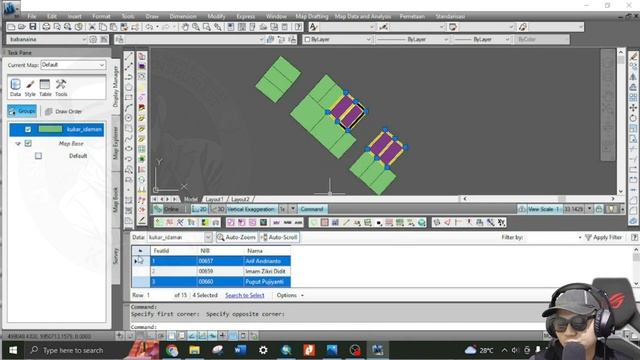The width and height of the screenshot is (640, 360).
Task: Open the ByLayer linetype dropdown
Action: [445, 39]
